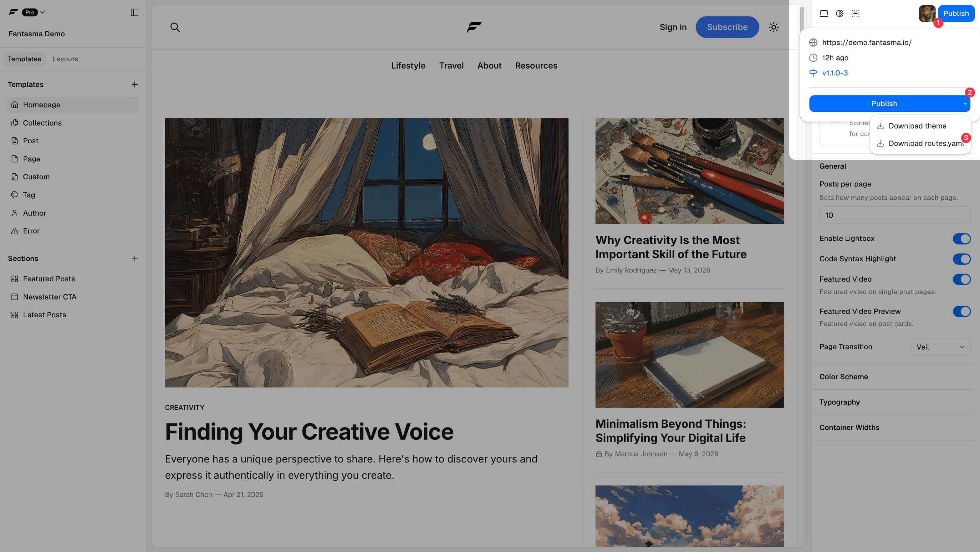This screenshot has height=552, width=980.
Task: Open the Lifestyle navigation item
Action: [x=408, y=65]
